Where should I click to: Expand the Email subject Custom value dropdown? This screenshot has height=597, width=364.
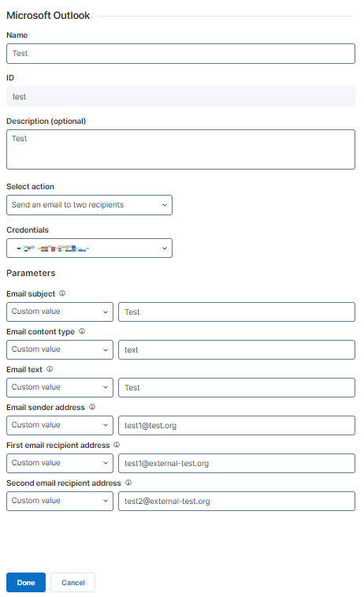point(60,312)
